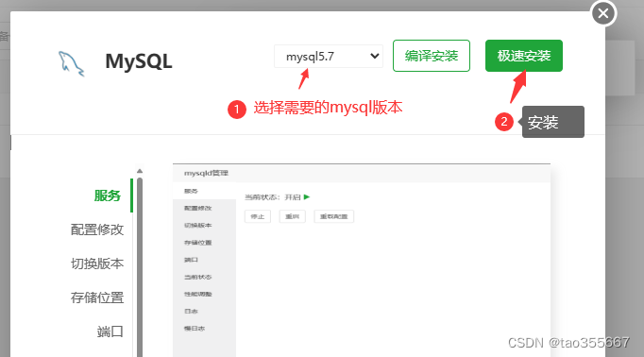The image size is (644, 357).
Task: Open the 配置修改 sidebar tab
Action: [97, 229]
